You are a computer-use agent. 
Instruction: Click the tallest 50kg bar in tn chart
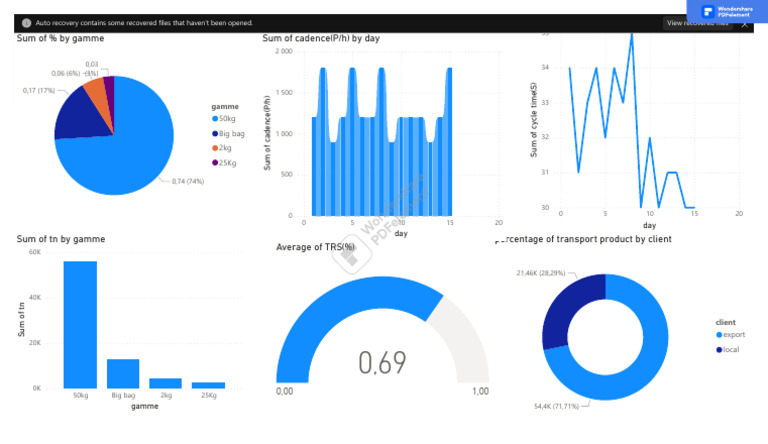[80, 325]
